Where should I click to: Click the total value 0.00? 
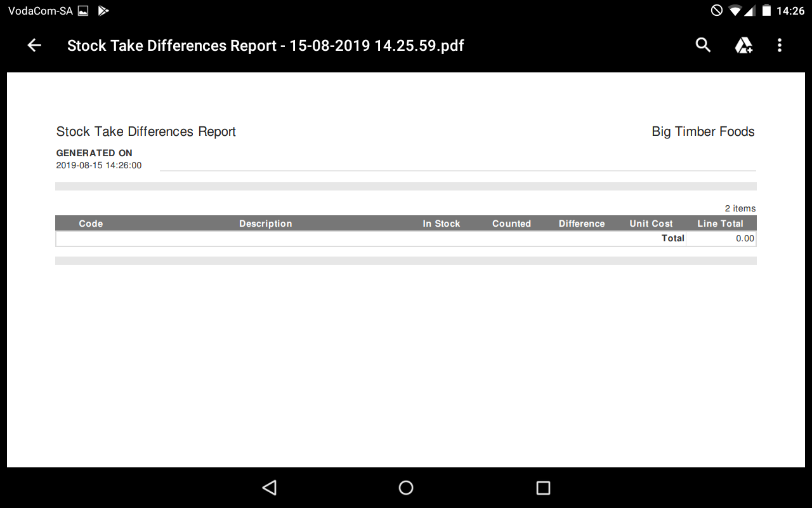745,238
